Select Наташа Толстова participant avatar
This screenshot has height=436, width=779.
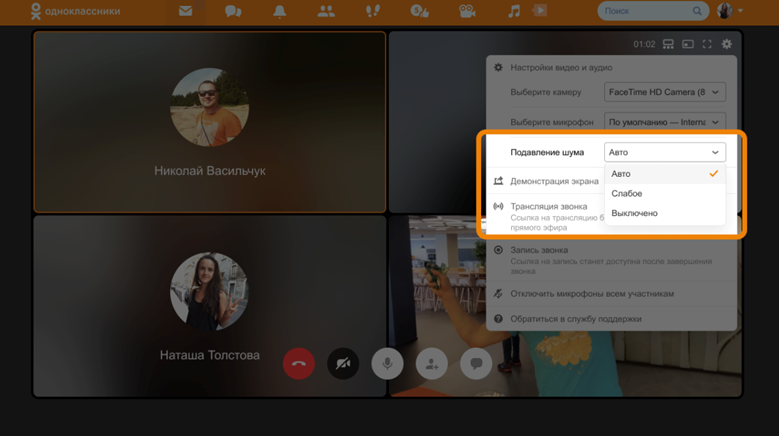[210, 291]
